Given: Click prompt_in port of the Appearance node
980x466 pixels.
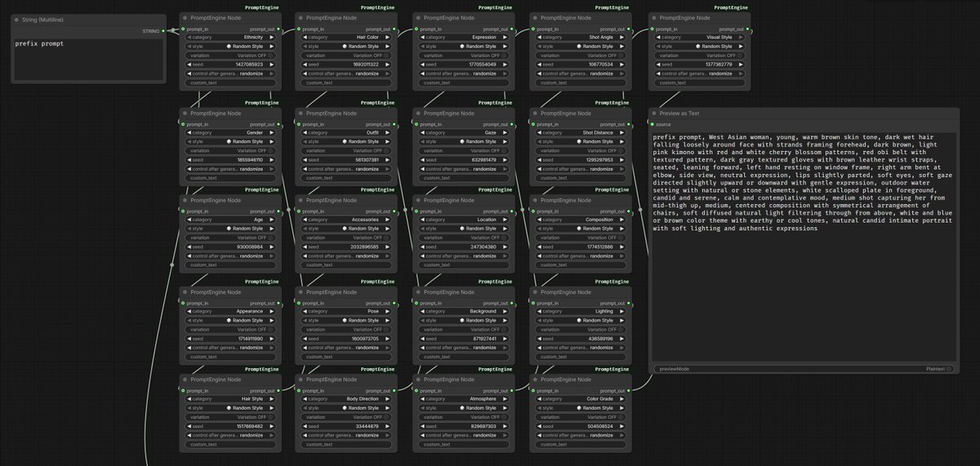Looking at the screenshot, I should pyautogui.click(x=181, y=303).
